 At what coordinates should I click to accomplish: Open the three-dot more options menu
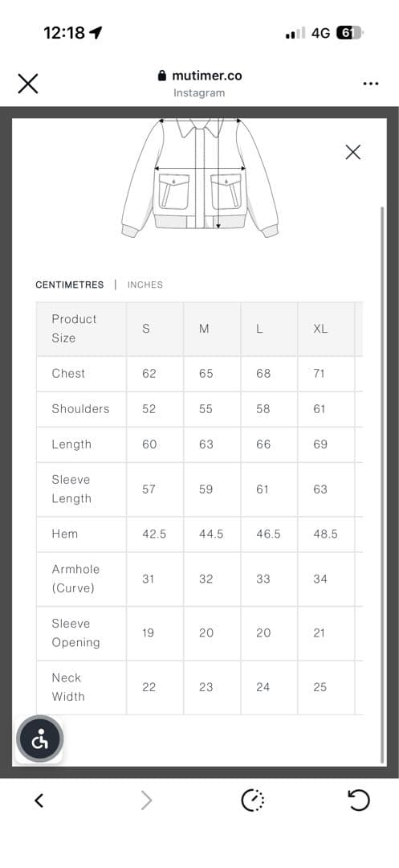pos(371,84)
